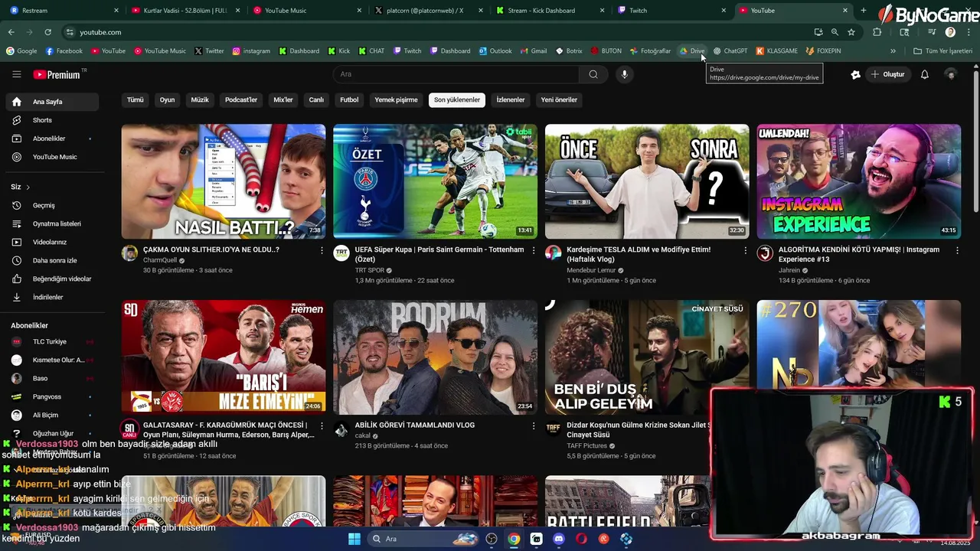Viewport: 980px width, 551px height.
Task: Show more bookmarks with the overflow chevron
Action: [893, 51]
